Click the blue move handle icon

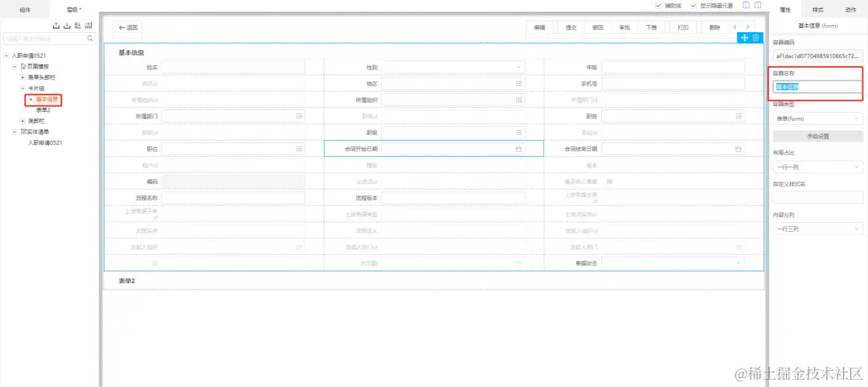coord(744,38)
